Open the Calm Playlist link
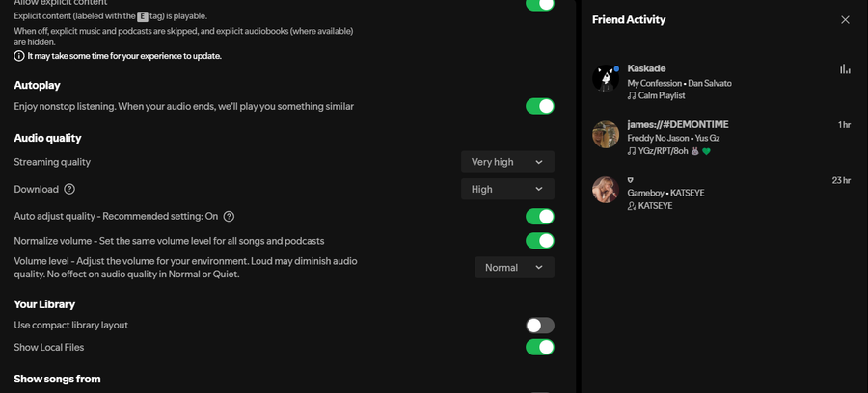The width and height of the screenshot is (868, 393). pyautogui.click(x=662, y=95)
